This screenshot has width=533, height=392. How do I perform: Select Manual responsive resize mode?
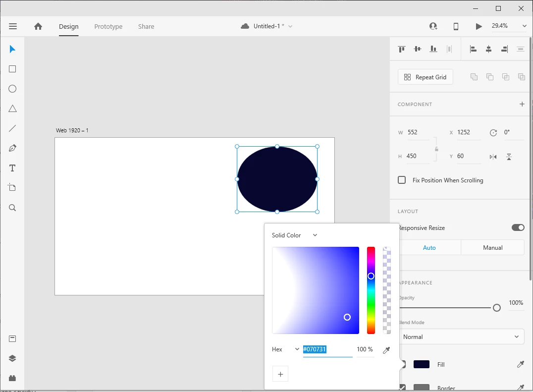[492, 247]
